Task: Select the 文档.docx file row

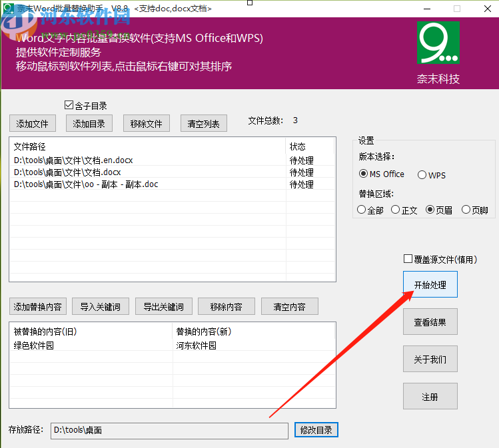Action: (172, 172)
